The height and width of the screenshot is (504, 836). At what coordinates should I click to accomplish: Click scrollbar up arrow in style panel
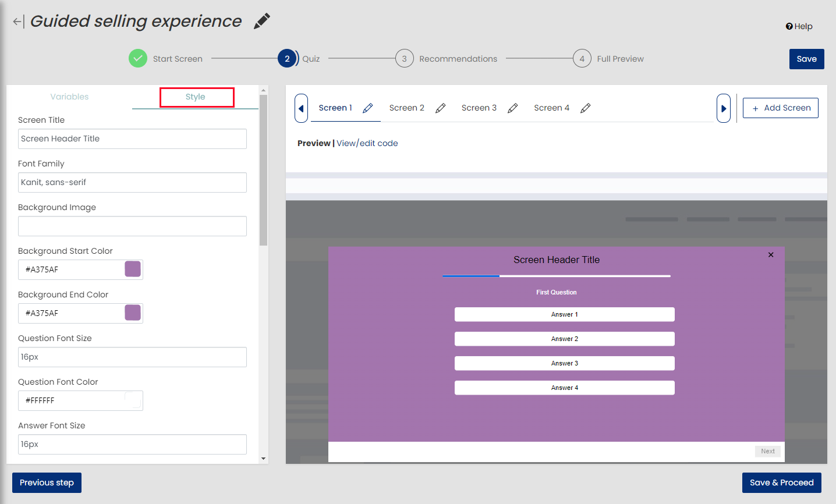click(263, 90)
